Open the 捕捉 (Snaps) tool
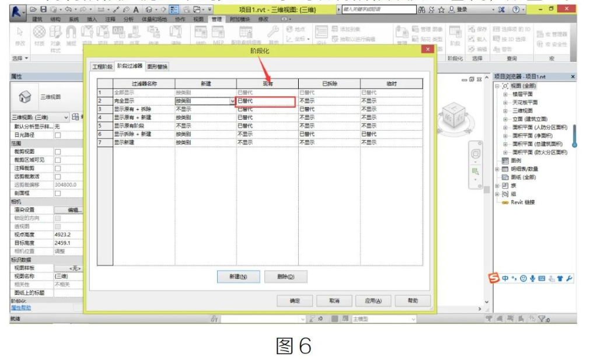 pyautogui.click(x=71, y=36)
